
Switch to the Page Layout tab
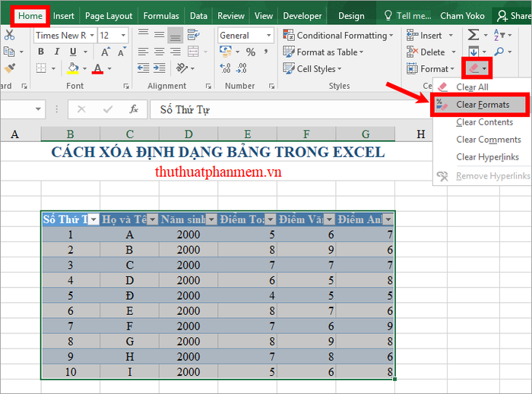[109, 15]
